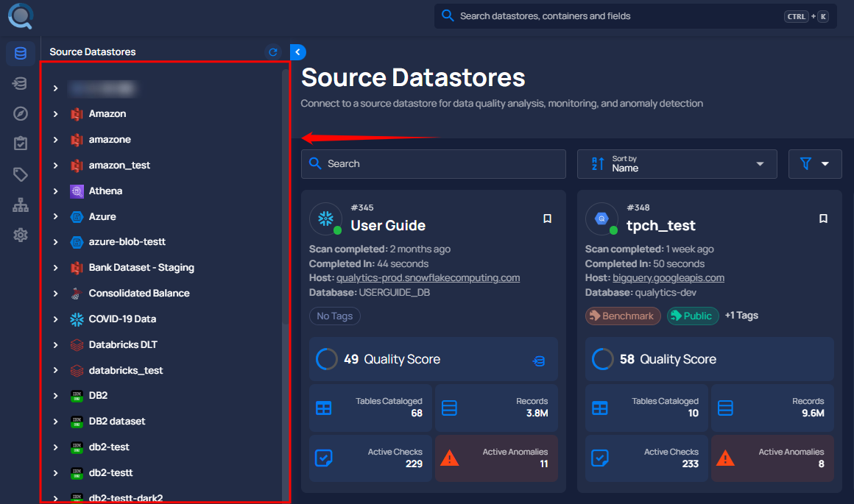
Task: Click the Active Checks icon in User Guide
Action: (x=323, y=458)
